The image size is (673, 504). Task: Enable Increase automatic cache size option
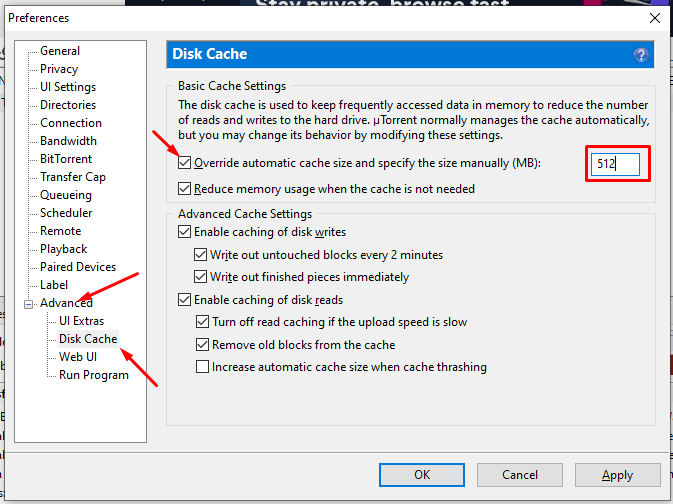[x=203, y=367]
